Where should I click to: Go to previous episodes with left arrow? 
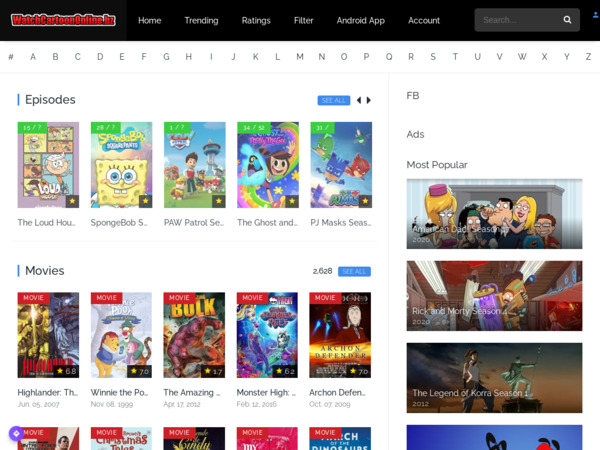tap(359, 100)
